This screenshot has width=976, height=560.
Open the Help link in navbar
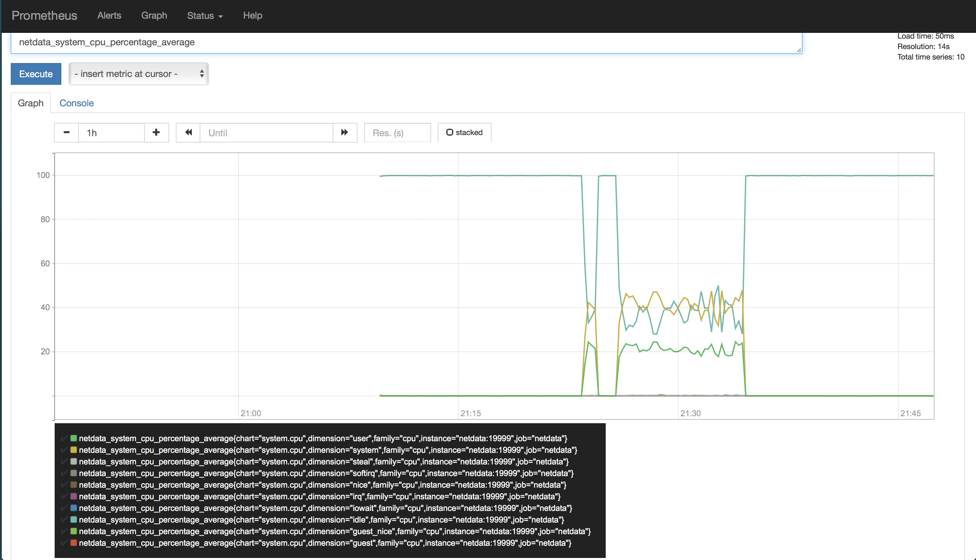(253, 16)
